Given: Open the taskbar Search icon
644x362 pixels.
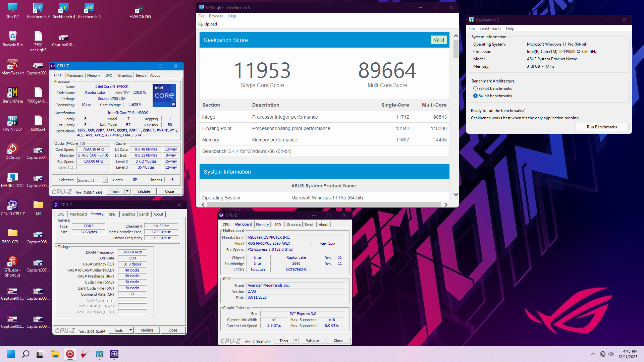Looking at the screenshot, I should tap(25, 354).
